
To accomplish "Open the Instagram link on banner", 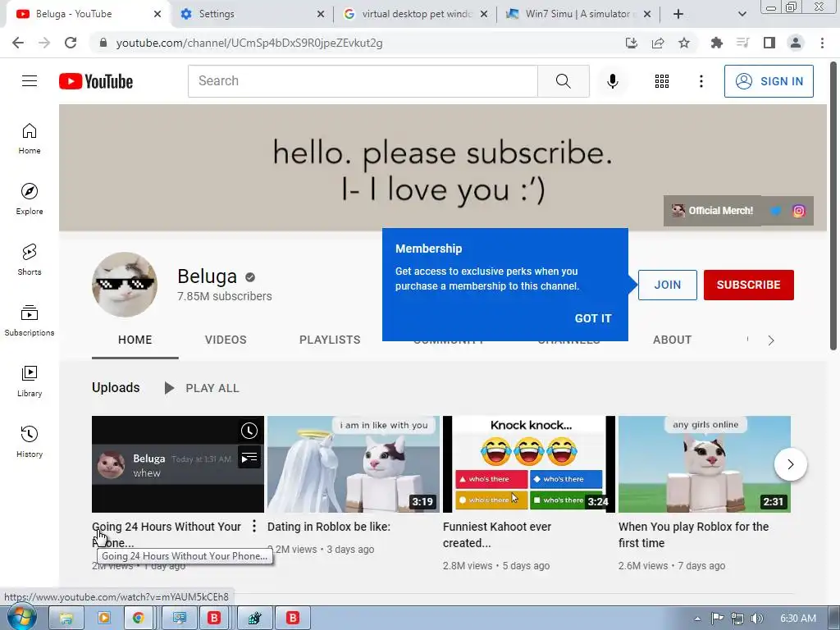I will 798,211.
